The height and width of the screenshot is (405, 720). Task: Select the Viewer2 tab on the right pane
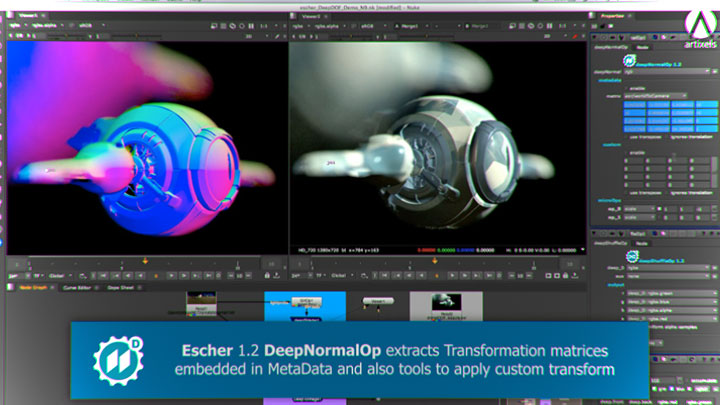311,16
